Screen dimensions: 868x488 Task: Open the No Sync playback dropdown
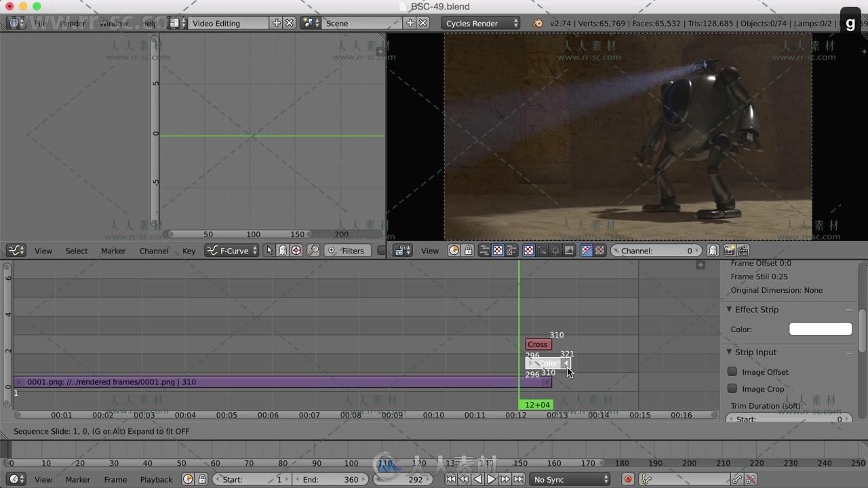(570, 479)
